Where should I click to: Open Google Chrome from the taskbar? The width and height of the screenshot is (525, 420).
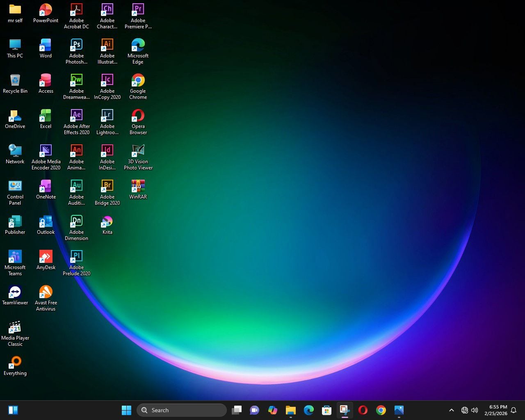(381, 410)
